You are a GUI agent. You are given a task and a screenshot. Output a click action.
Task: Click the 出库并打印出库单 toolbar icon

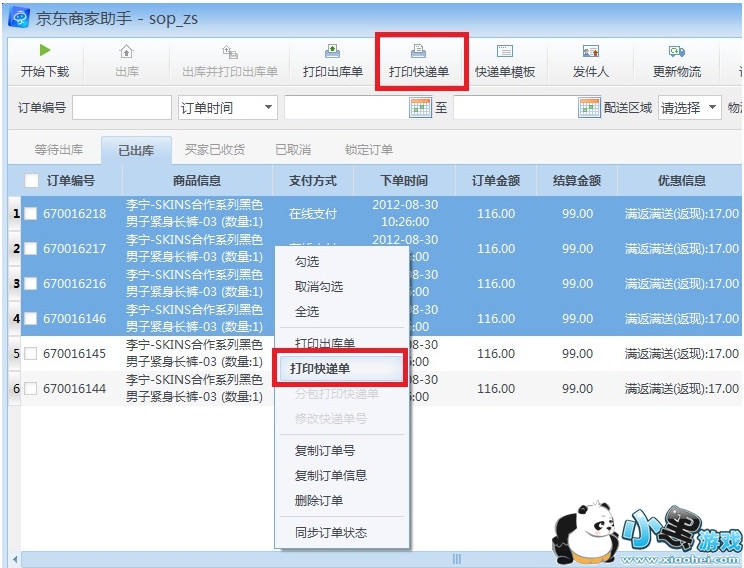(230, 51)
